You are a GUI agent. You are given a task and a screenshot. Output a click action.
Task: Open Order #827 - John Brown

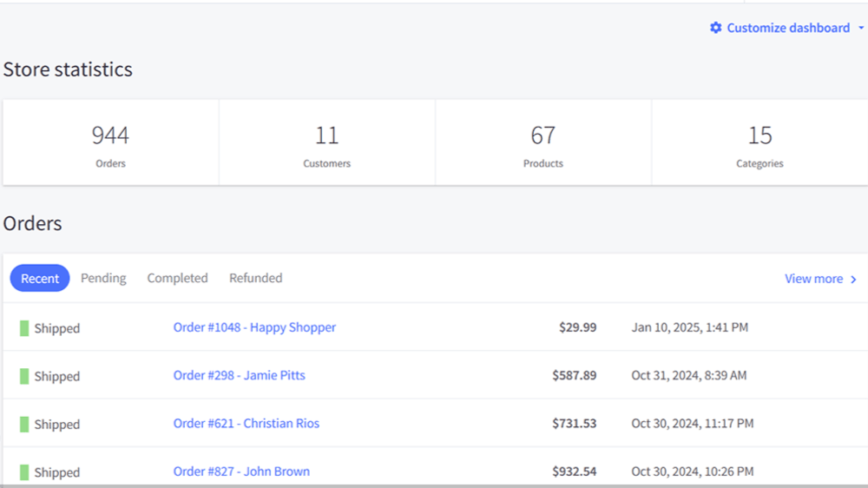point(241,472)
